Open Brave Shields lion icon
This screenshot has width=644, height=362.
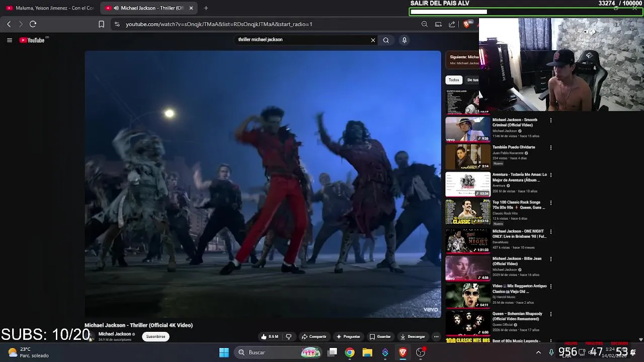pos(466,24)
